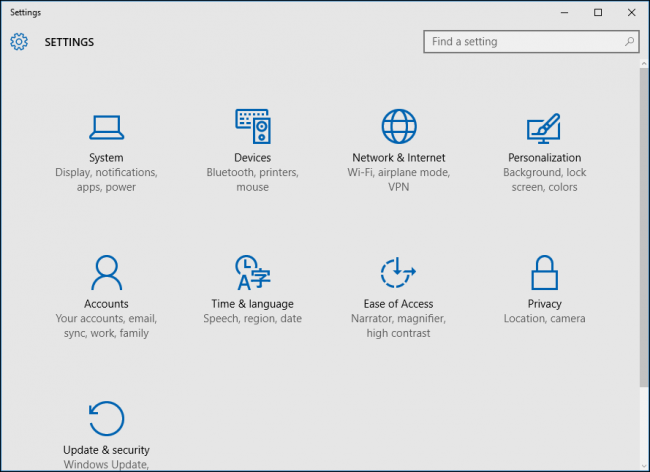
Task: Click the Time & language label
Action: pyautogui.click(x=252, y=304)
